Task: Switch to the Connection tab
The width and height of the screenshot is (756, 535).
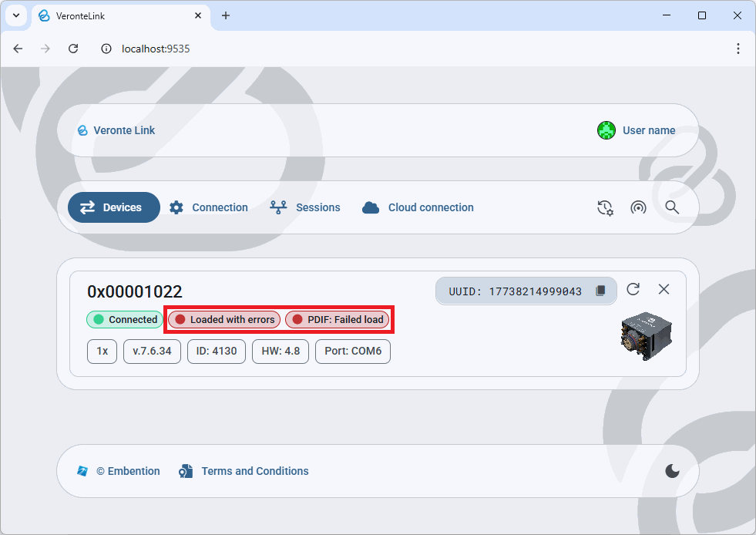Action: click(209, 207)
